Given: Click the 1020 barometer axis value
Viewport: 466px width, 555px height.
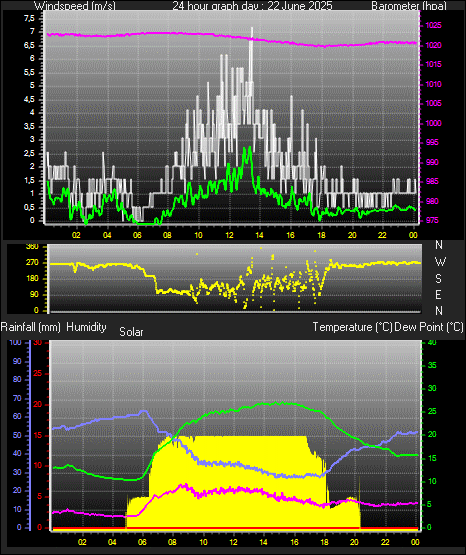Looking at the screenshot, I should tap(434, 45).
